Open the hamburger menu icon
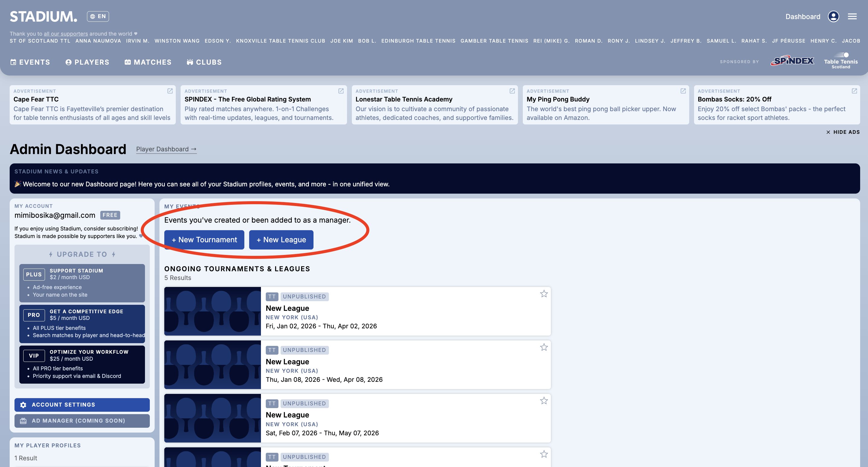The image size is (868, 467). (x=852, y=17)
